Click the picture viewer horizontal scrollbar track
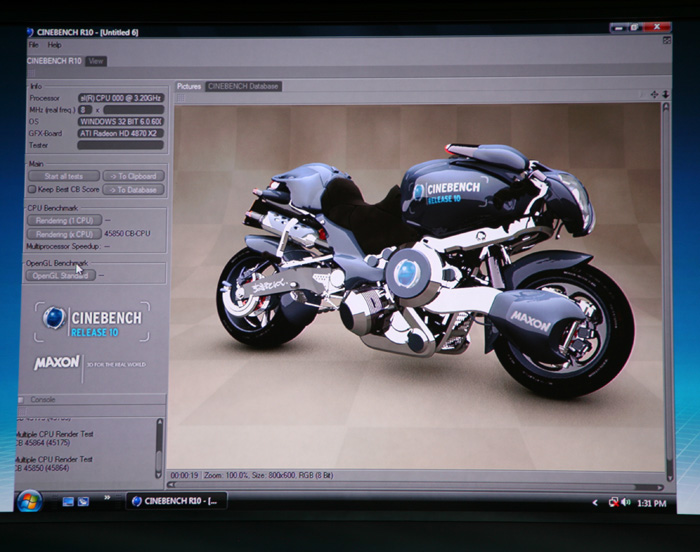Screen dimensions: 700x552 click(x=415, y=486)
